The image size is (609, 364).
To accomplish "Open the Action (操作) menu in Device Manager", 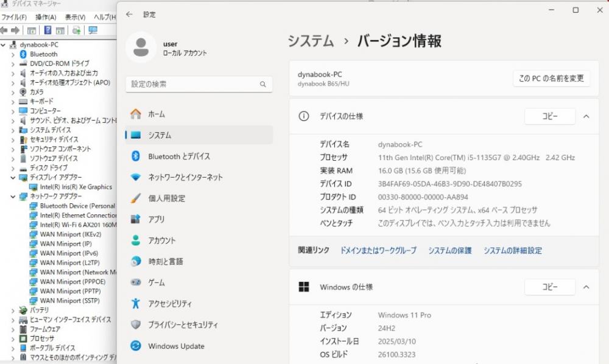I will tap(46, 17).
